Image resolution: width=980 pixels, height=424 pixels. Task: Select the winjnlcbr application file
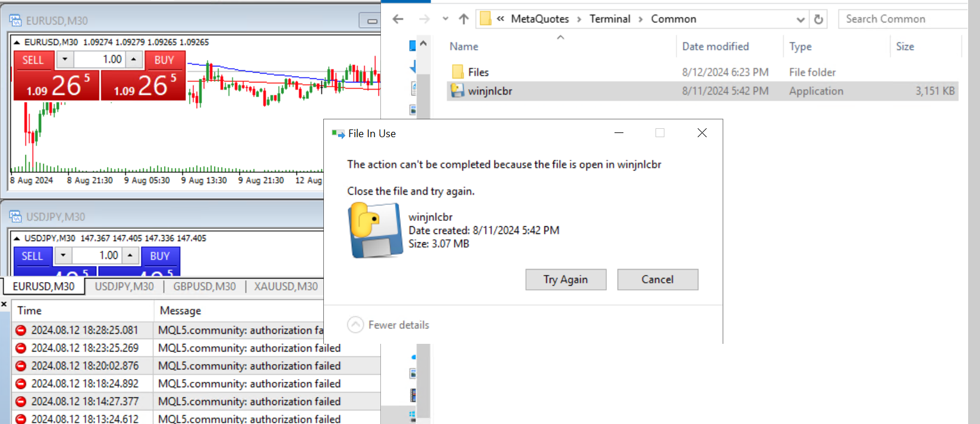click(x=702, y=91)
